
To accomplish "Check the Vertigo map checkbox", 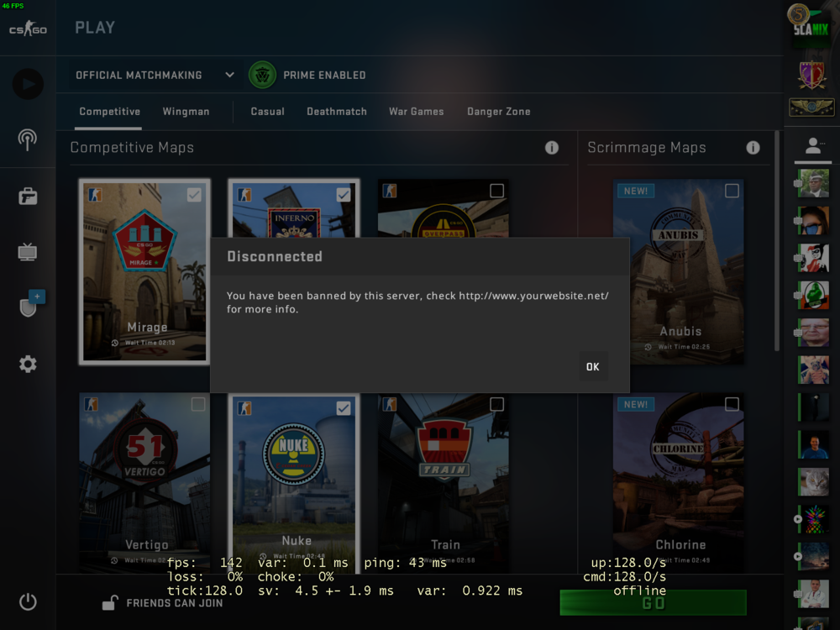I will pos(198,404).
